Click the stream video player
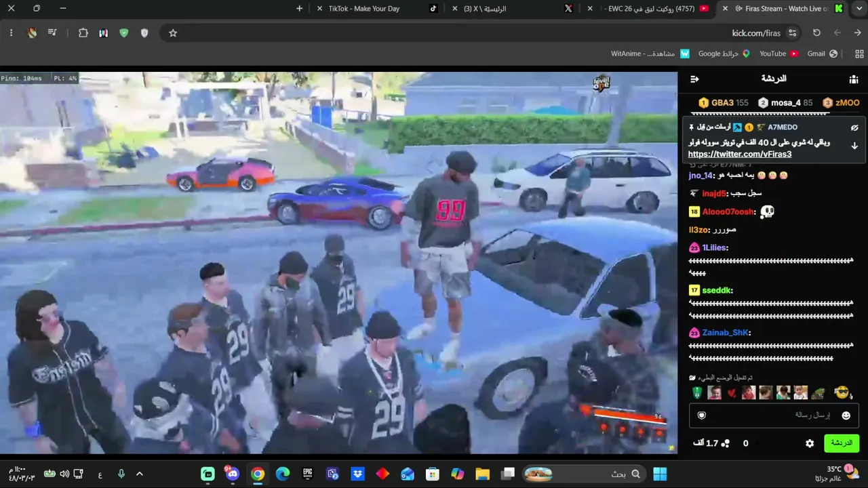 coord(338,263)
